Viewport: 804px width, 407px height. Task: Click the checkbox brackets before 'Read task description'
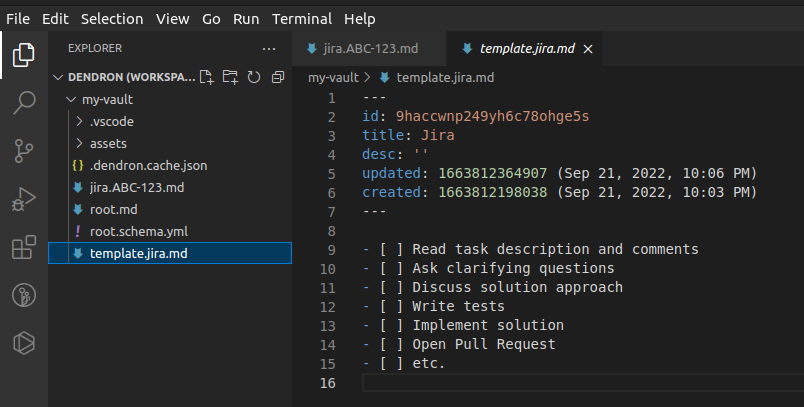391,250
